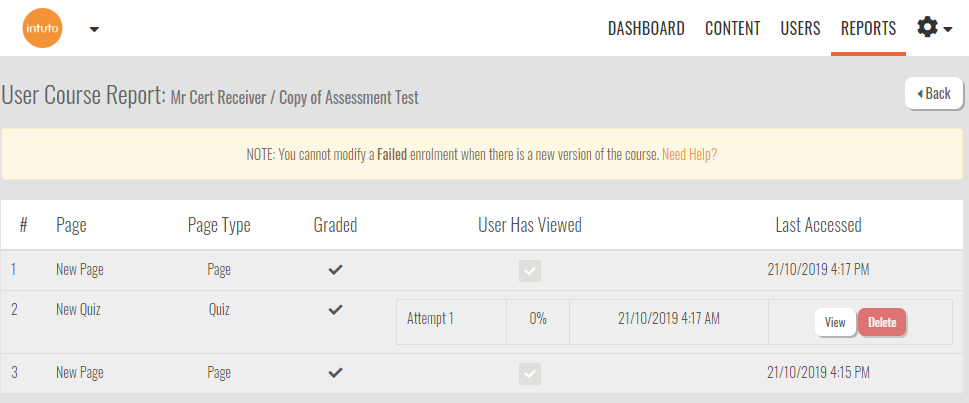The image size is (969, 403).
Task: Click the graded checkmark in row 1
Action: pos(335,270)
